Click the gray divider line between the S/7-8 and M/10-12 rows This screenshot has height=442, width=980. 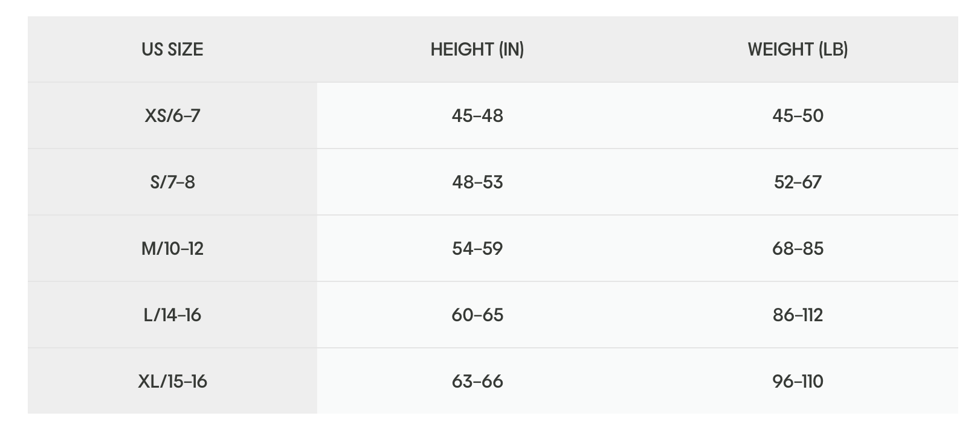pyautogui.click(x=493, y=215)
